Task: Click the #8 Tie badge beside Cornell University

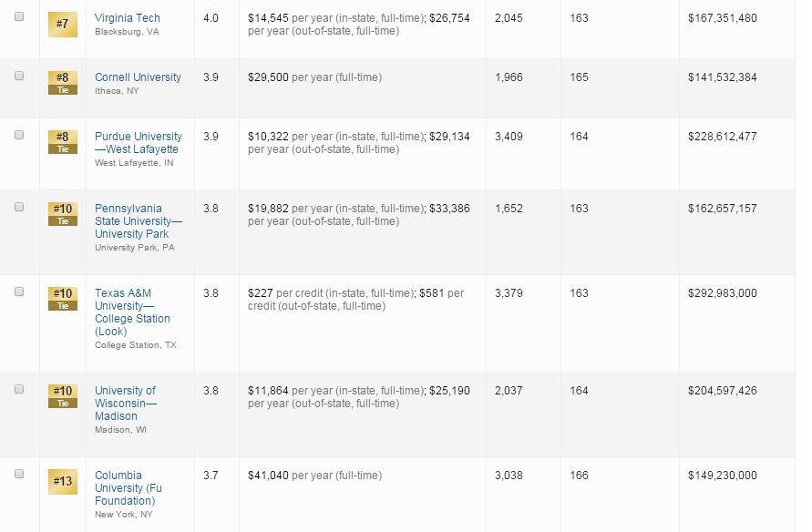Action: [63, 83]
